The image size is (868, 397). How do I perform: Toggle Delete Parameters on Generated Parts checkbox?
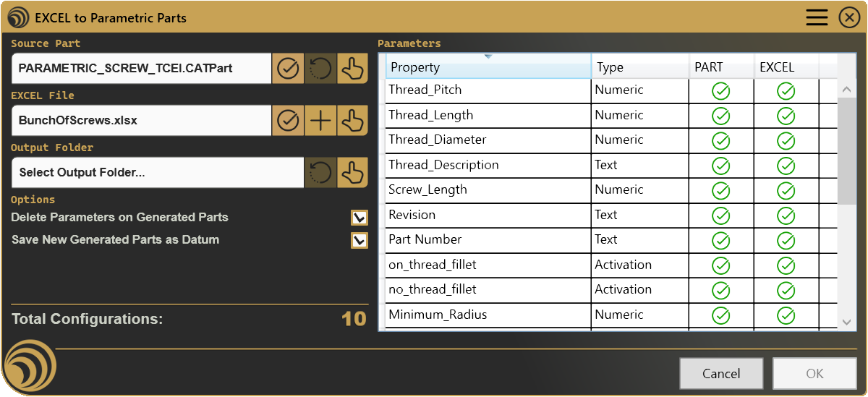[x=359, y=218]
